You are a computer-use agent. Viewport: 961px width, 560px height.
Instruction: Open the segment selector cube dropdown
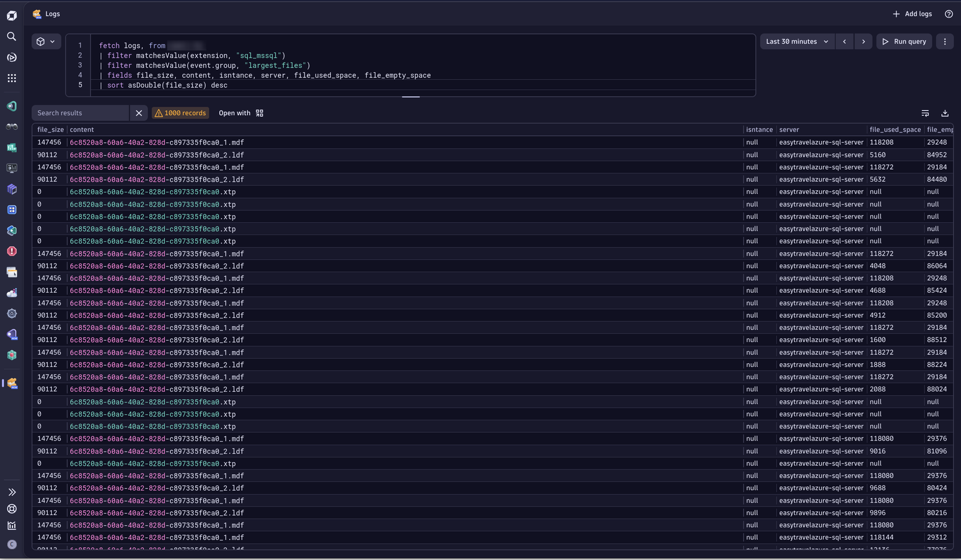click(46, 41)
